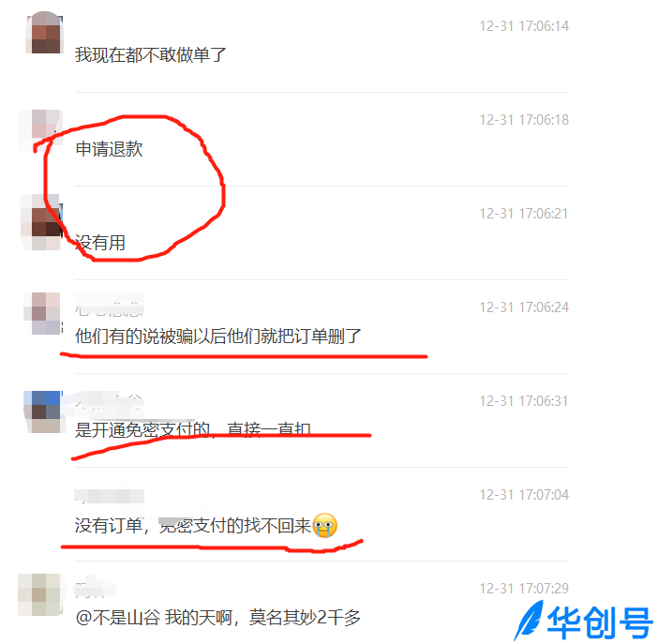The height and width of the screenshot is (644, 658).
Task: Click timestamp 12-31 17:06:14
Action: tap(524, 26)
